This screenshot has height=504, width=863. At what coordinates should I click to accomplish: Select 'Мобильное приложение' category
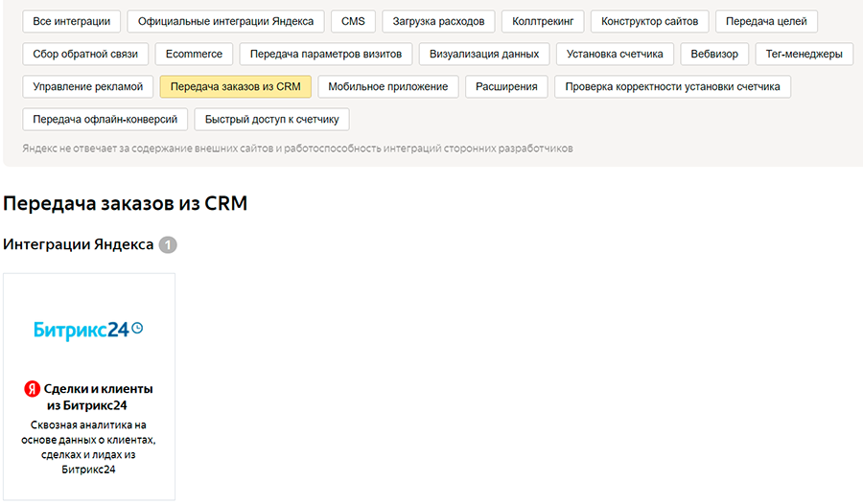(387, 86)
